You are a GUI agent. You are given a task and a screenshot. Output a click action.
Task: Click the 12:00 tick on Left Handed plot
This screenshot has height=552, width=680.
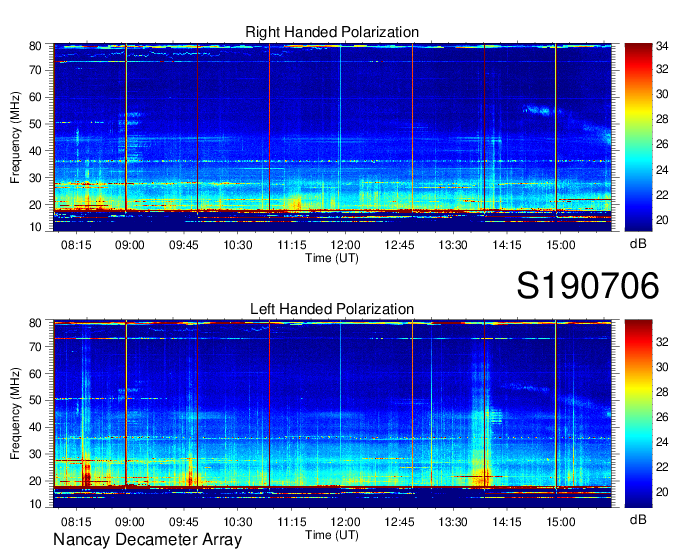click(345, 522)
